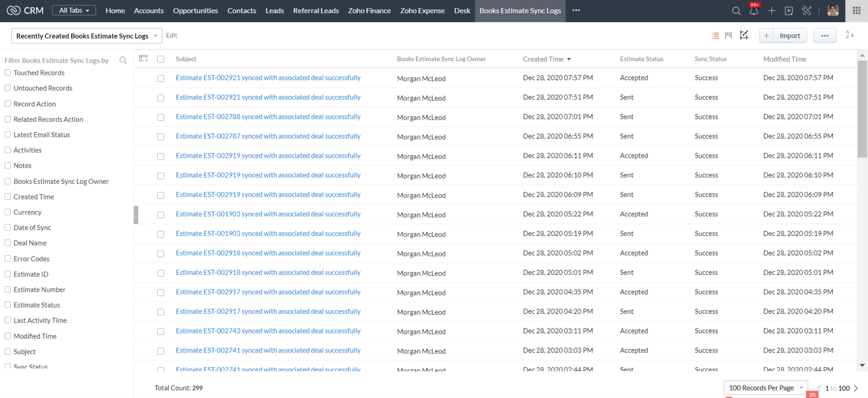The image size is (868, 398).
Task: Check the Latest Email Status filter
Action: pos(8,134)
